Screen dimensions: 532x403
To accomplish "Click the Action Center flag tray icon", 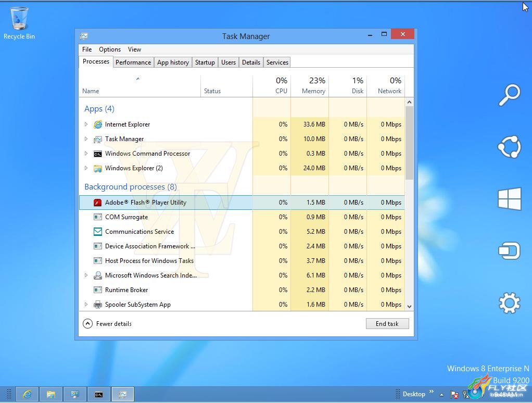I will tap(454, 395).
